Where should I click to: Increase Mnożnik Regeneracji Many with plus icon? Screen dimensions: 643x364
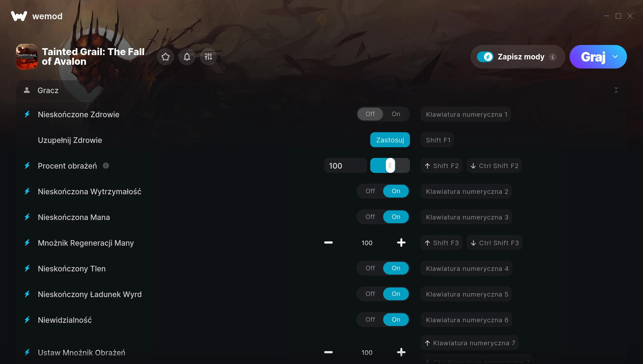pyautogui.click(x=401, y=243)
